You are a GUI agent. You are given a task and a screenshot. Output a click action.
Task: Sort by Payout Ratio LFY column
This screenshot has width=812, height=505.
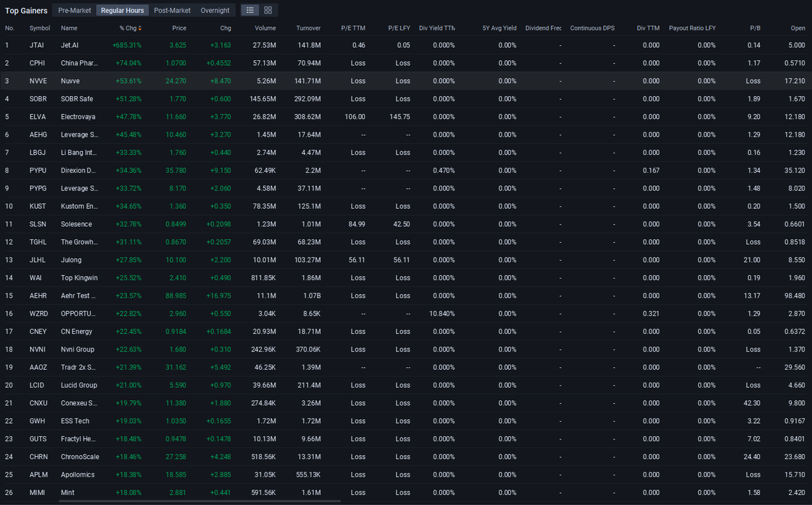click(692, 28)
